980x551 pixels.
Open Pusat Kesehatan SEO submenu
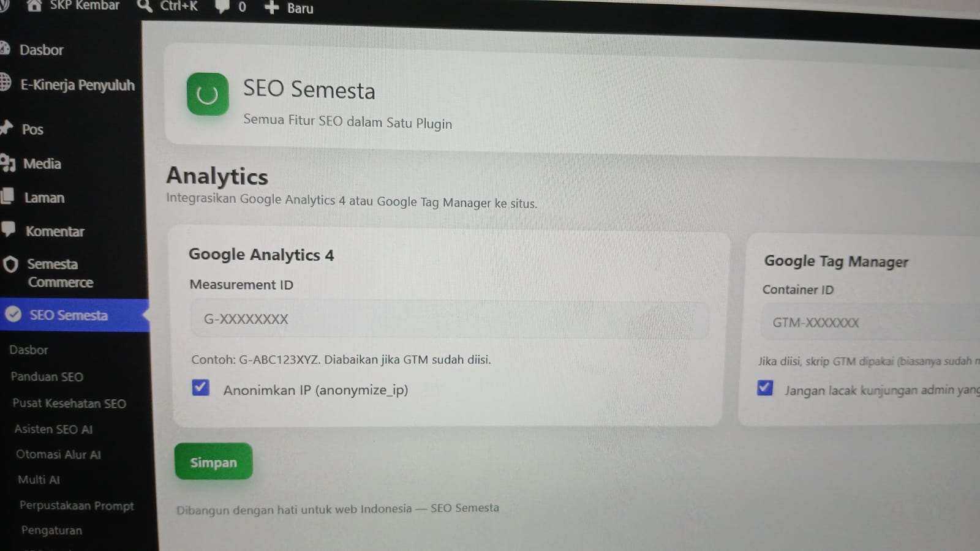click(69, 403)
